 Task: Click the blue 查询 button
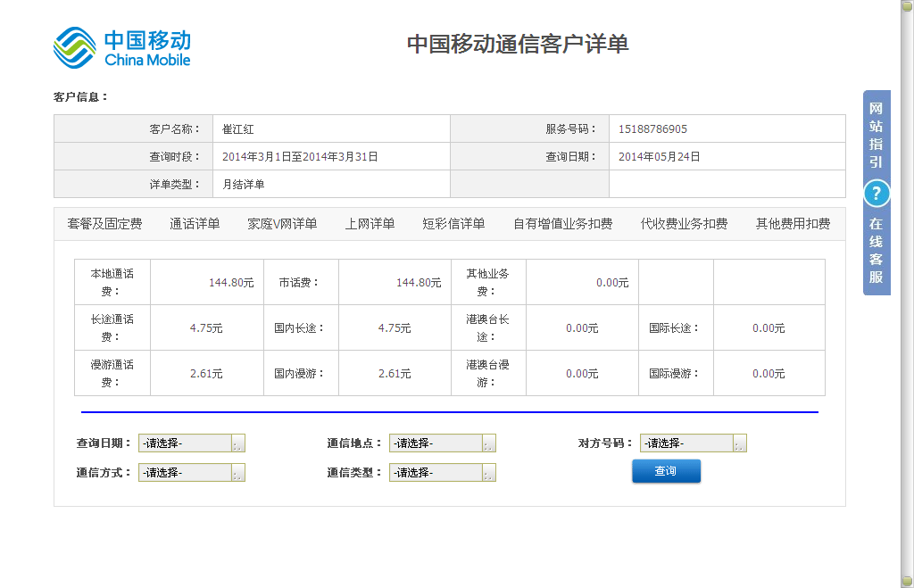666,471
